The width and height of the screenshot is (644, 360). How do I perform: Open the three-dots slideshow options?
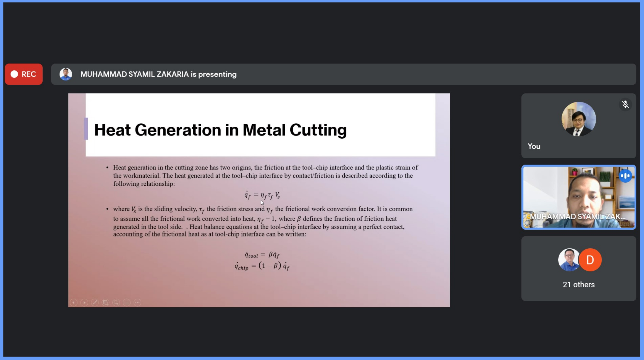click(x=137, y=302)
